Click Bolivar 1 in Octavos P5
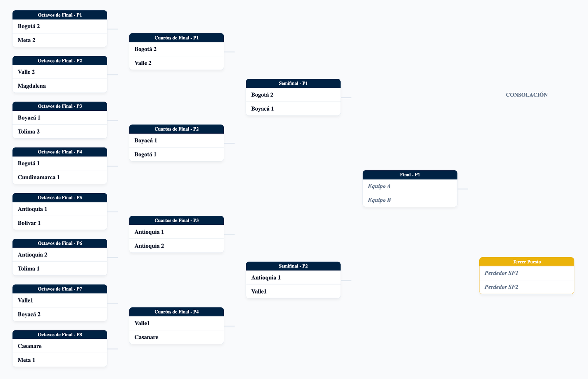The image size is (588, 379). pyautogui.click(x=60, y=223)
